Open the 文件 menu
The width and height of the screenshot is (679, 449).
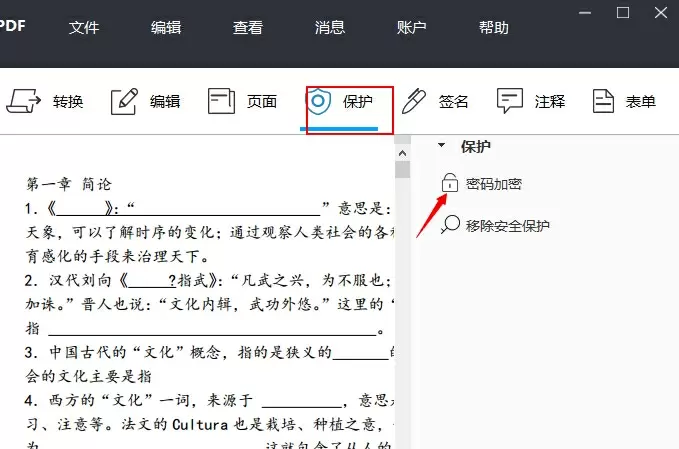(x=84, y=27)
